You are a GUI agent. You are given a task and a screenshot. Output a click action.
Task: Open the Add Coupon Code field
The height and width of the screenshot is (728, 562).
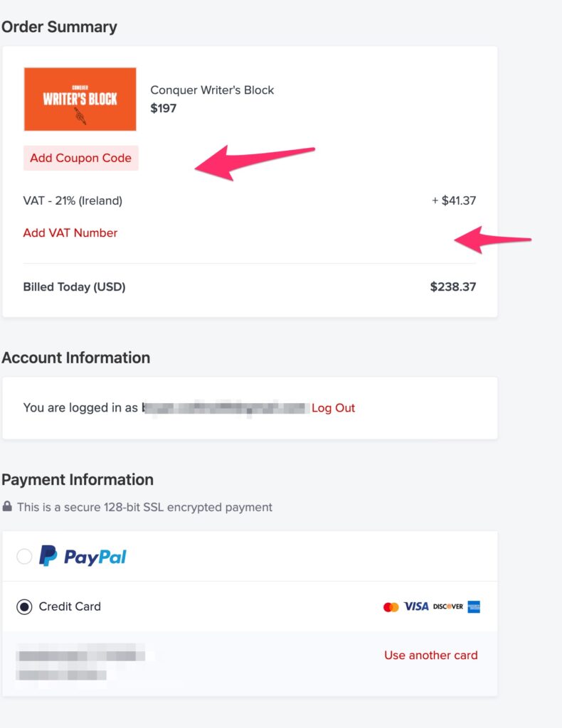(80, 158)
